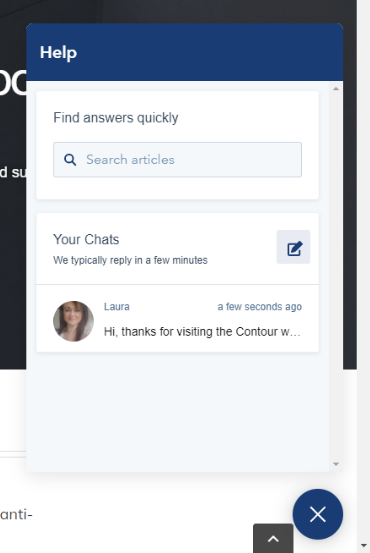This screenshot has width=370, height=553.
Task: Click the back-to-top chevron button
Action: pos(273,539)
